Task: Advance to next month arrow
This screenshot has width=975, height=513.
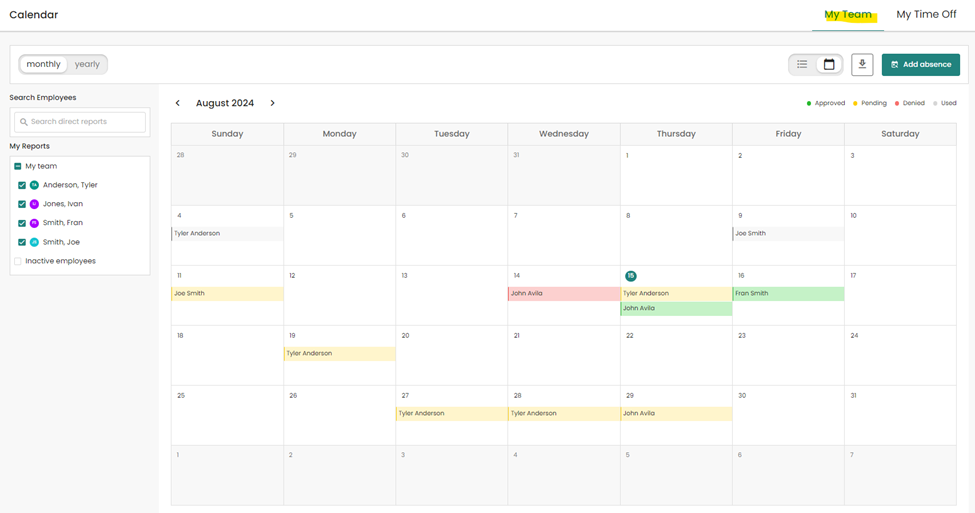Action: pyautogui.click(x=272, y=103)
